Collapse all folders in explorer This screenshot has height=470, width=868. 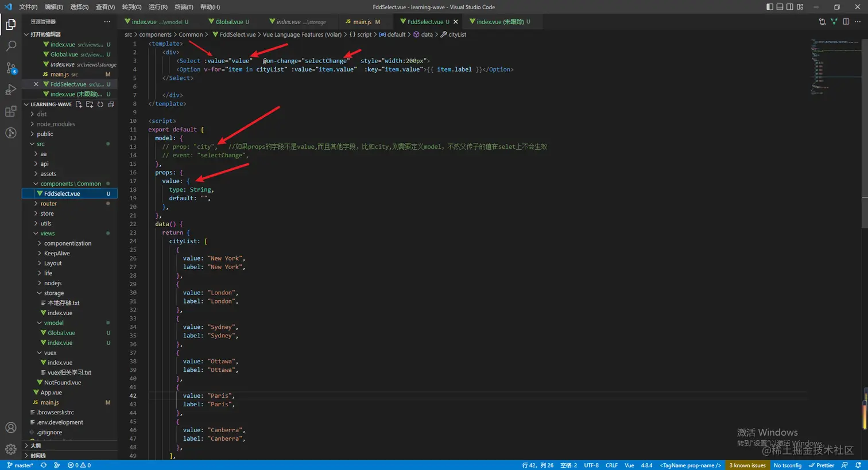click(111, 104)
